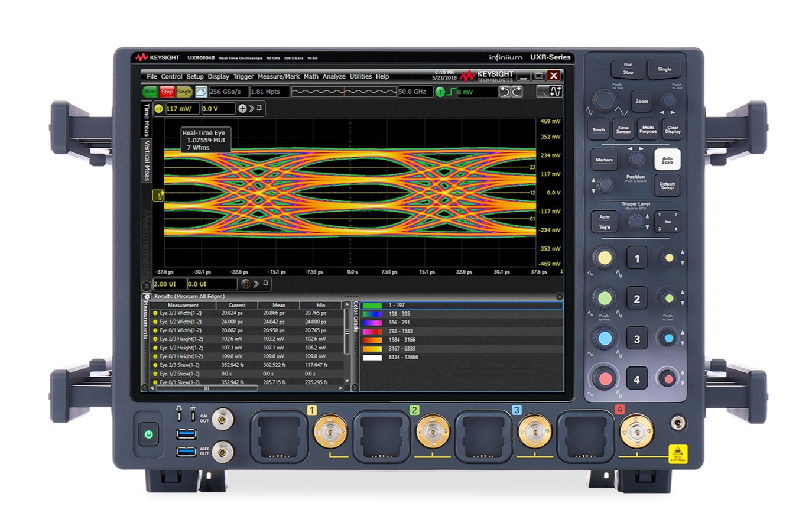This screenshot has width=812, height=516.
Task: Click the add measurement plus icon
Action: point(243,109)
